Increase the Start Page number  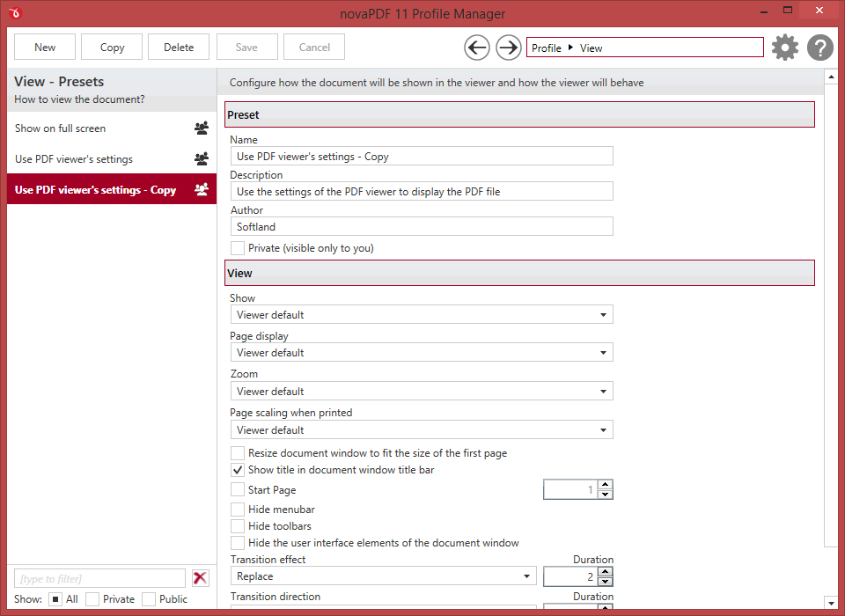click(606, 485)
